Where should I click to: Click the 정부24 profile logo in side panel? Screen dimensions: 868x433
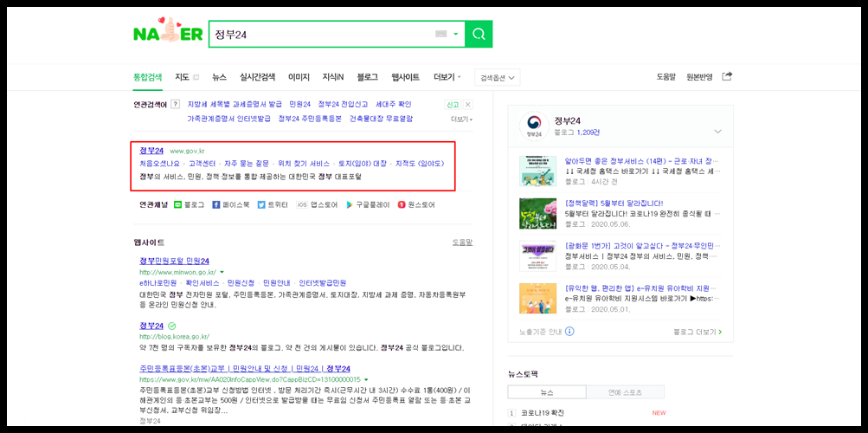[534, 126]
